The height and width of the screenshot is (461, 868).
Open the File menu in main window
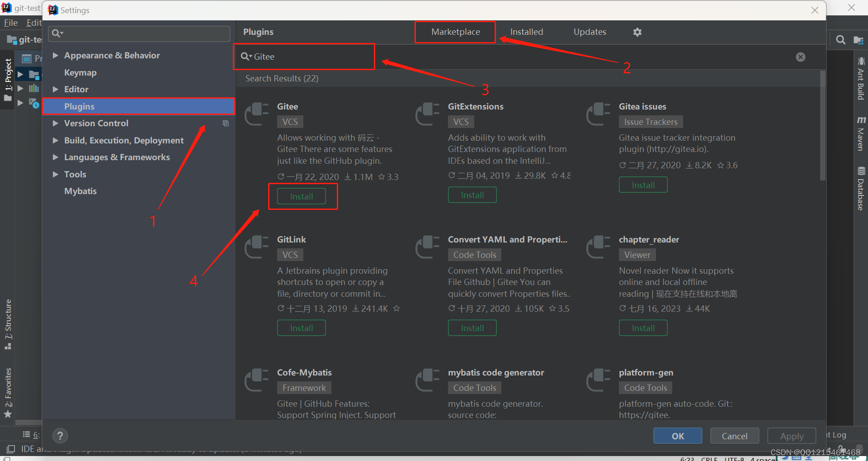point(11,23)
